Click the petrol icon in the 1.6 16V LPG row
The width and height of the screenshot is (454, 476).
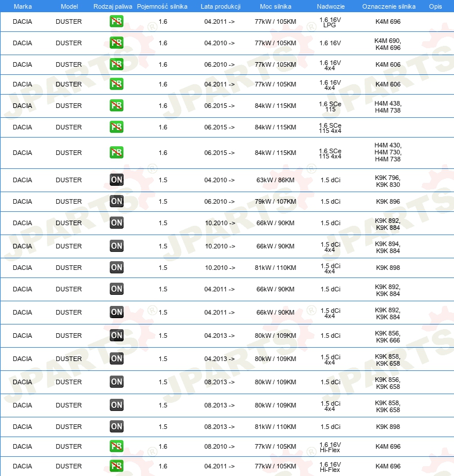point(117,21)
